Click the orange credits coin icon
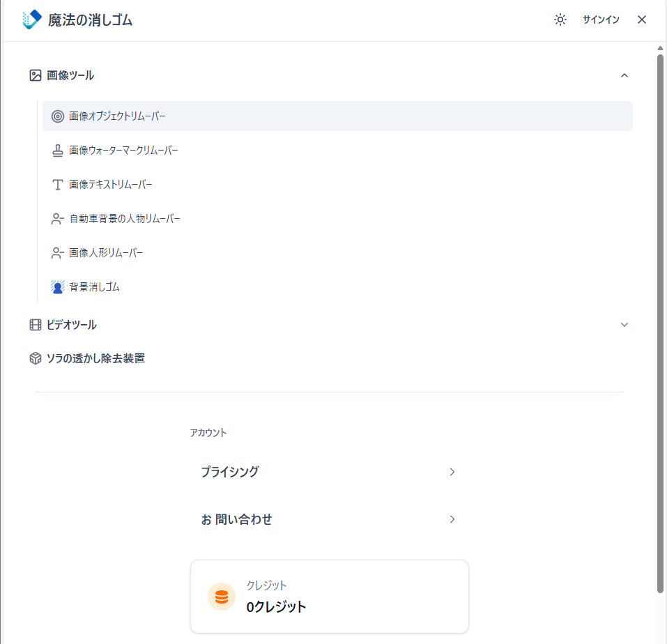Screen dimensions: 667x644 click(x=222, y=597)
